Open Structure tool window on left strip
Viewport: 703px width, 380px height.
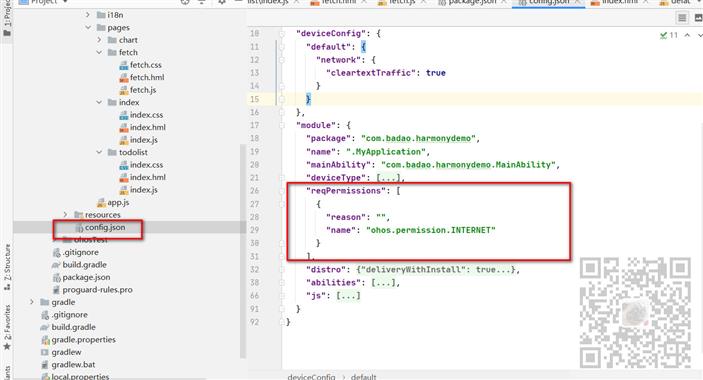7,267
